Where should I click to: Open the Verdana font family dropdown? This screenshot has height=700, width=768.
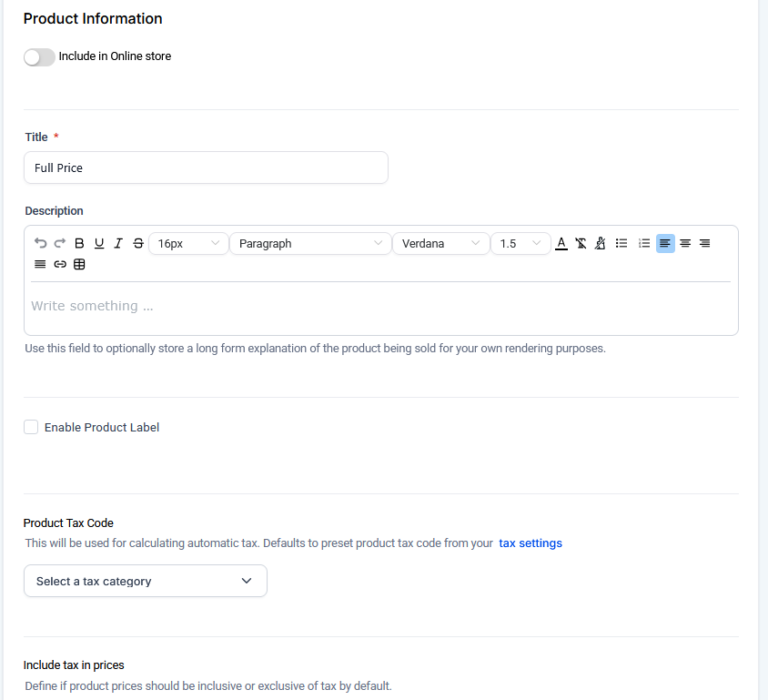pyautogui.click(x=440, y=243)
